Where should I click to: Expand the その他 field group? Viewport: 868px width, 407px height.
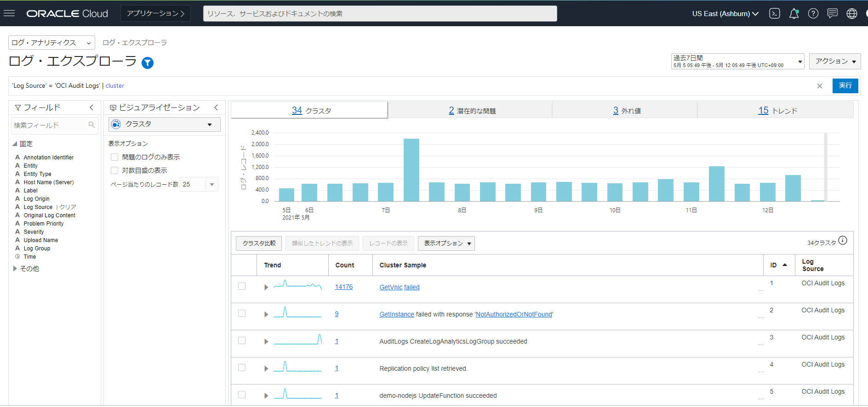click(15, 269)
